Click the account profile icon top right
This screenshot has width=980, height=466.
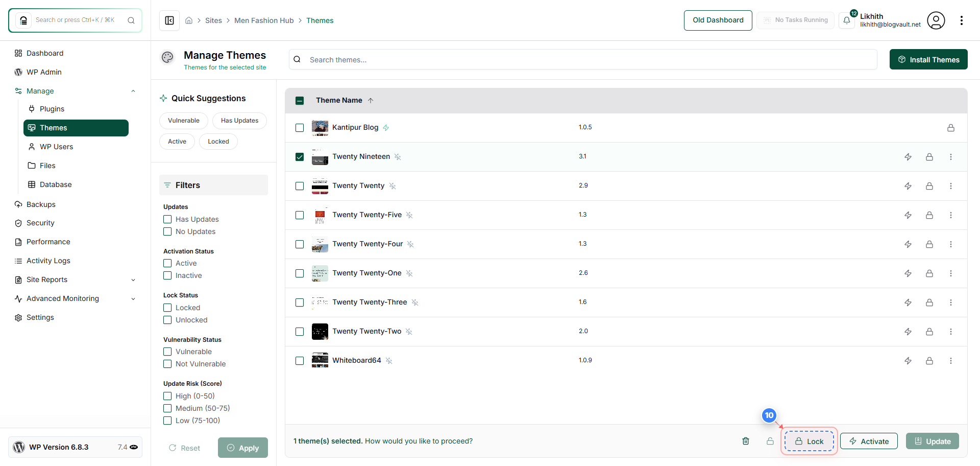pos(936,20)
